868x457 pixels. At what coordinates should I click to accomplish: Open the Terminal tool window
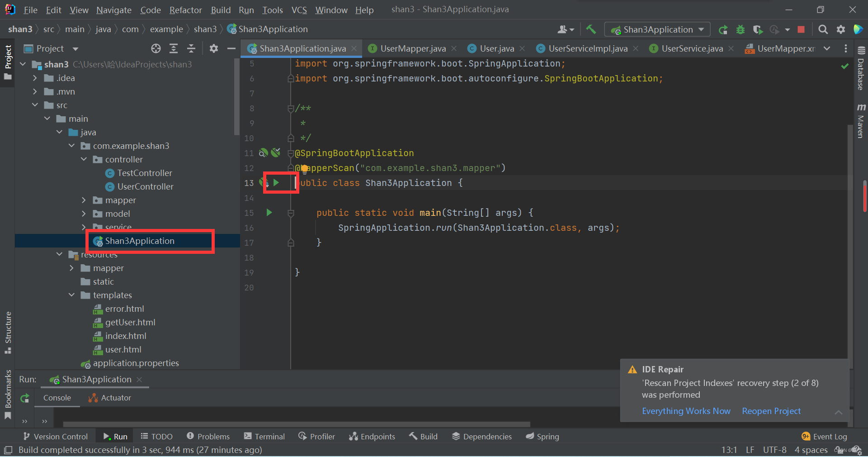pyautogui.click(x=264, y=436)
